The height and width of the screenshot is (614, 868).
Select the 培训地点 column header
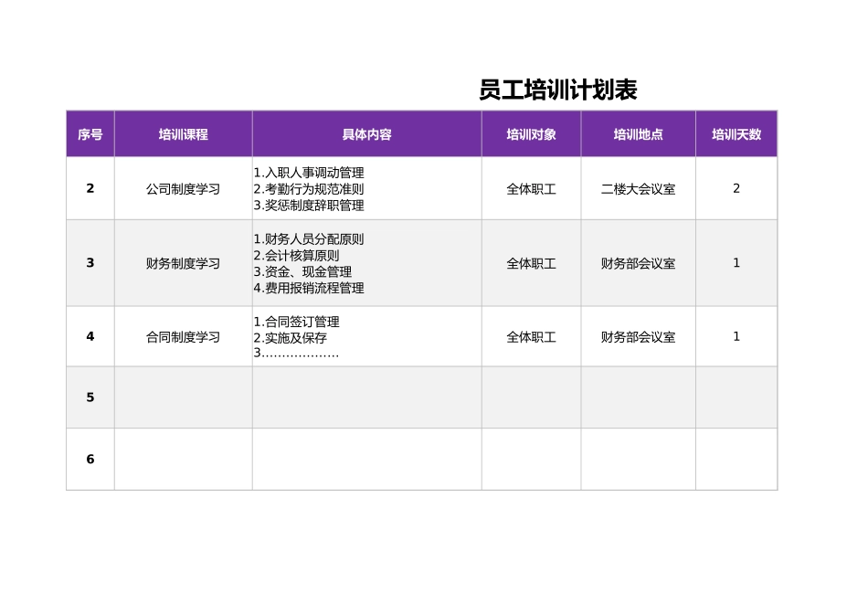[x=638, y=132]
